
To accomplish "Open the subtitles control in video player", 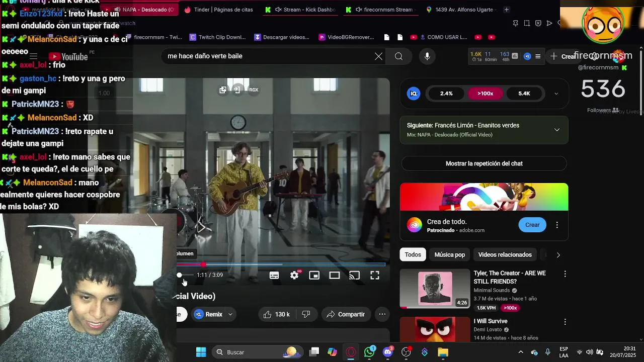I will (274, 276).
